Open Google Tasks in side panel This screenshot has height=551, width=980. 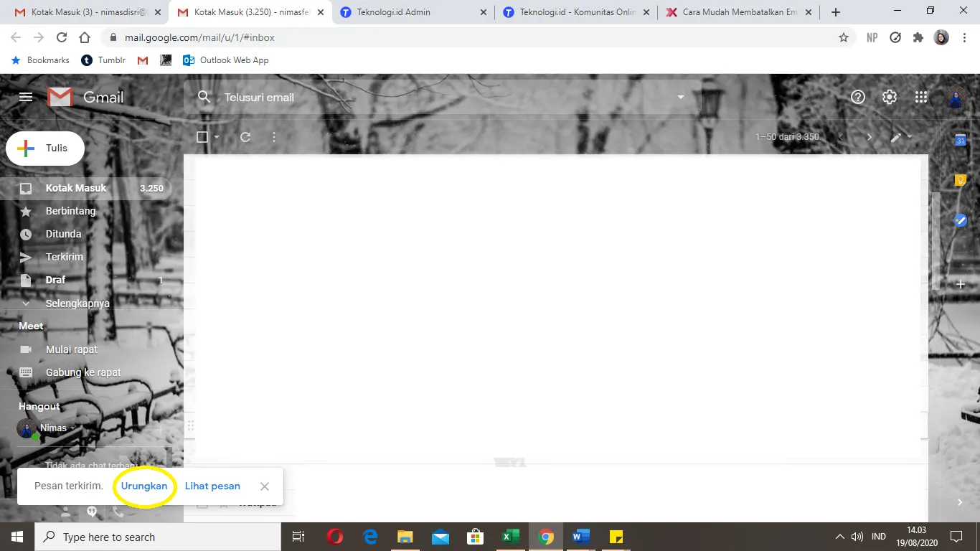point(961,220)
